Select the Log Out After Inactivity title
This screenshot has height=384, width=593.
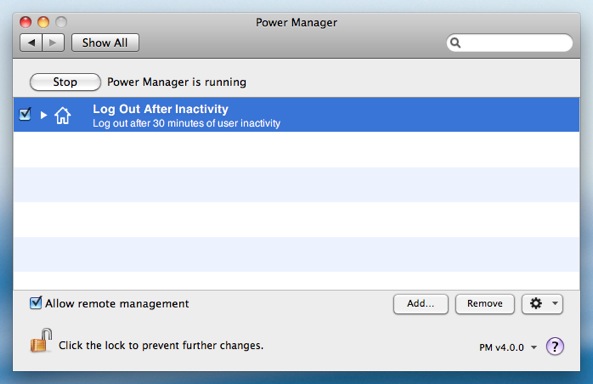tap(160, 109)
